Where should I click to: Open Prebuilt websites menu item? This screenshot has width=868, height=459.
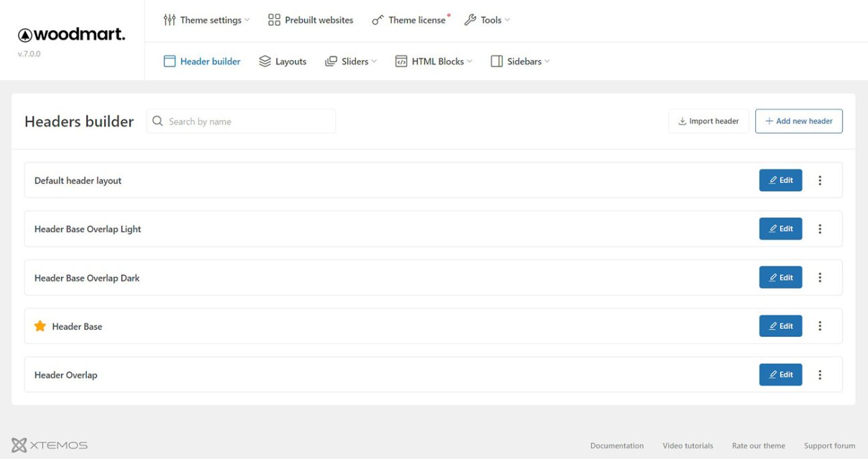tap(310, 20)
